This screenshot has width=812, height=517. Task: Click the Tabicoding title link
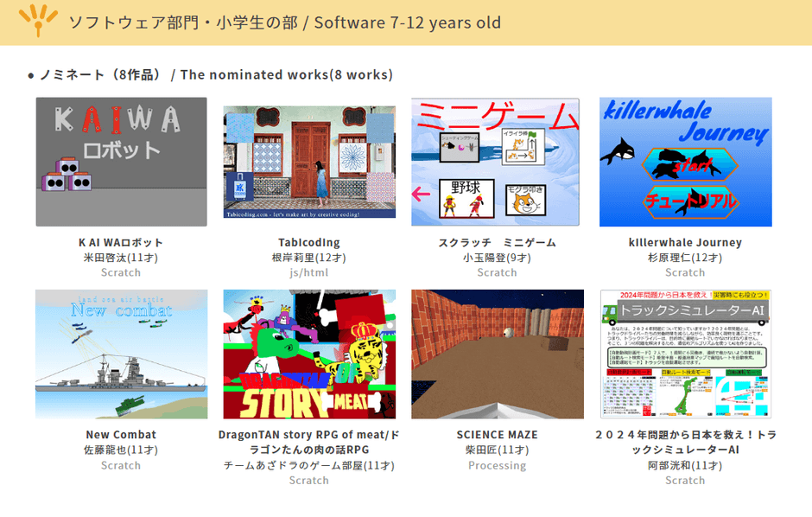[308, 242]
